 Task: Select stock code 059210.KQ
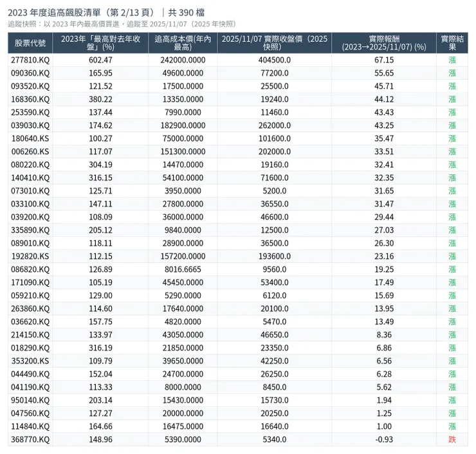click(30, 296)
